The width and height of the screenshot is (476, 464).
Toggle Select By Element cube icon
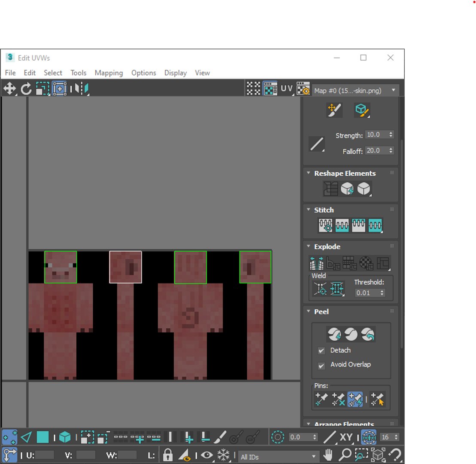click(65, 437)
